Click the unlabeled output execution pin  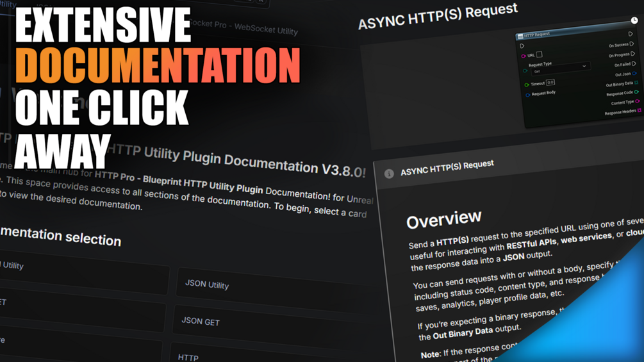pyautogui.click(x=631, y=34)
